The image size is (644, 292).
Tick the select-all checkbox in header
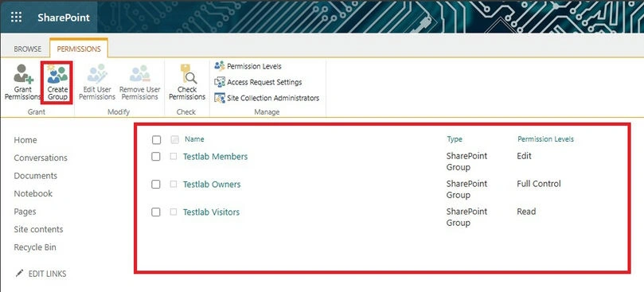pyautogui.click(x=156, y=140)
